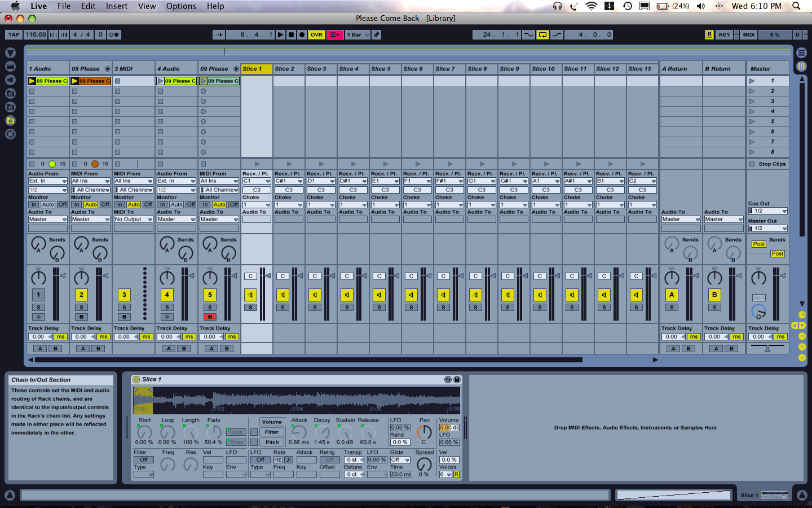Solo track 4 Audio

[167, 308]
